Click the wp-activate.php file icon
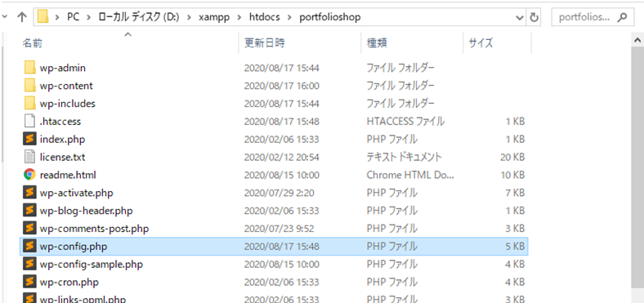644x303 pixels. coord(30,193)
